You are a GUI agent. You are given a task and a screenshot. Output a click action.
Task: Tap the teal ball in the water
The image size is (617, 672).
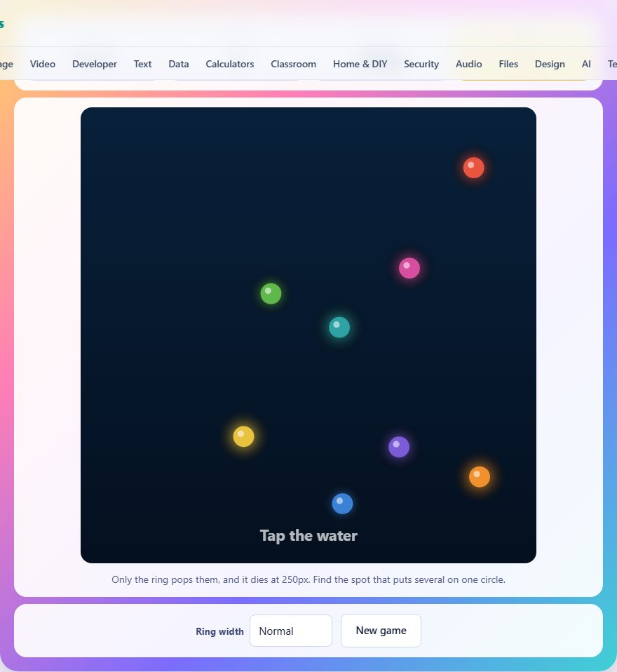(x=339, y=328)
